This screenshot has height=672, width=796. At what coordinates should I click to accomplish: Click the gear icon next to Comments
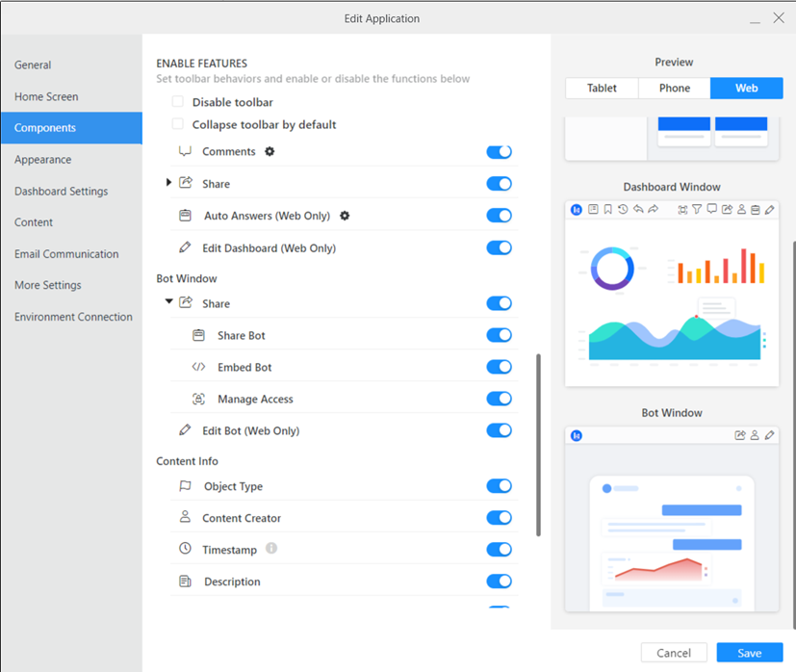270,152
